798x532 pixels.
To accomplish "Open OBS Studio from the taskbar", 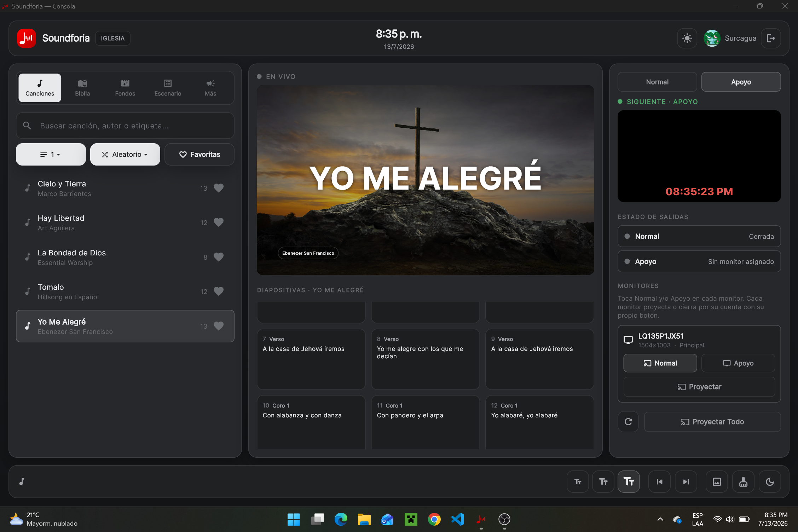I will click(504, 519).
